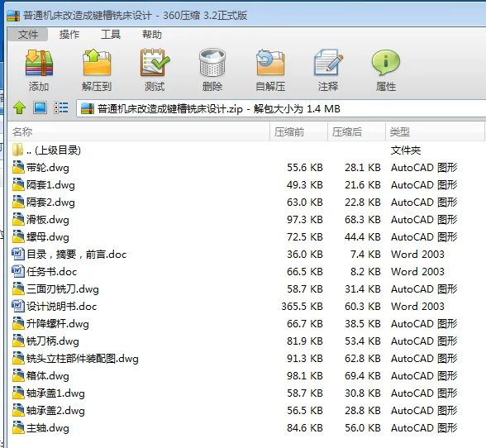Show archive 属性 (Properties) info icon

pyautogui.click(x=386, y=63)
